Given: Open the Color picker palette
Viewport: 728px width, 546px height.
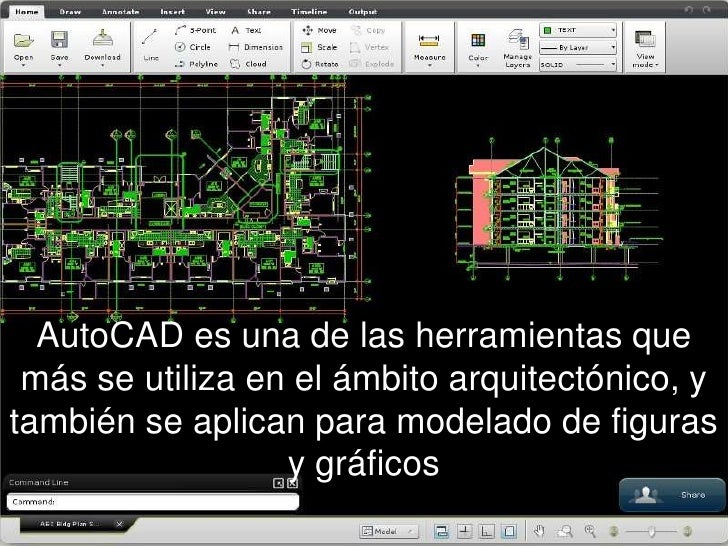Looking at the screenshot, I should click(x=478, y=40).
